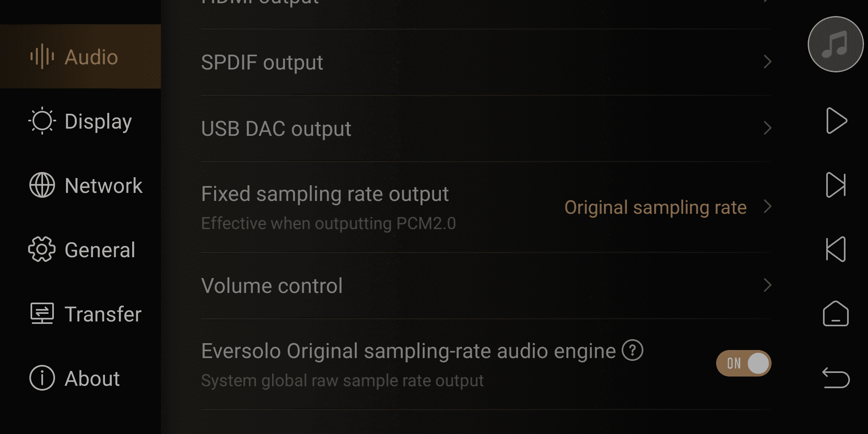The image size is (868, 434).
Task: Expand Volume control chevron
Action: (767, 285)
